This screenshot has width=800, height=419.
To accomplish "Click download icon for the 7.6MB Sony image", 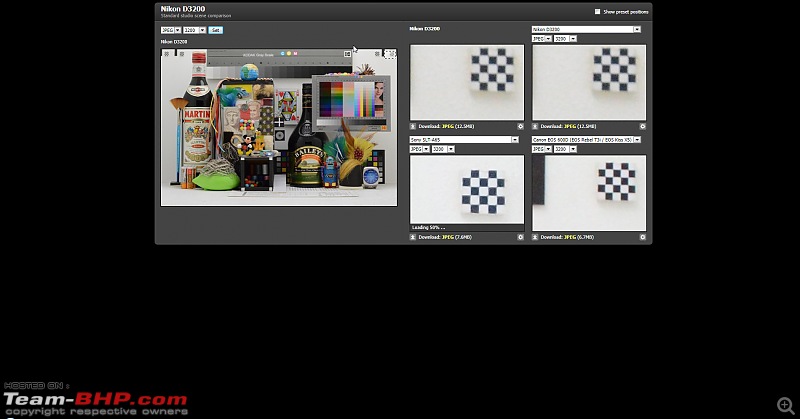I will 413,237.
